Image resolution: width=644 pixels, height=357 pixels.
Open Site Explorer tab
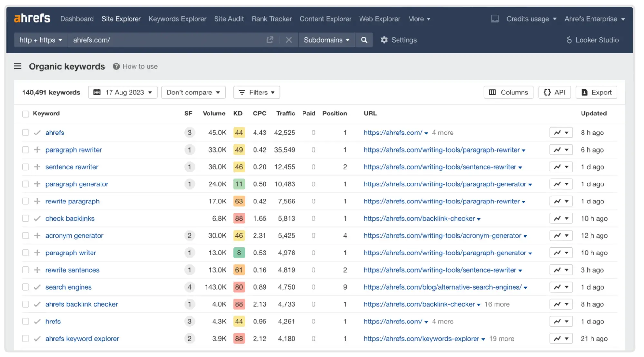click(x=121, y=19)
